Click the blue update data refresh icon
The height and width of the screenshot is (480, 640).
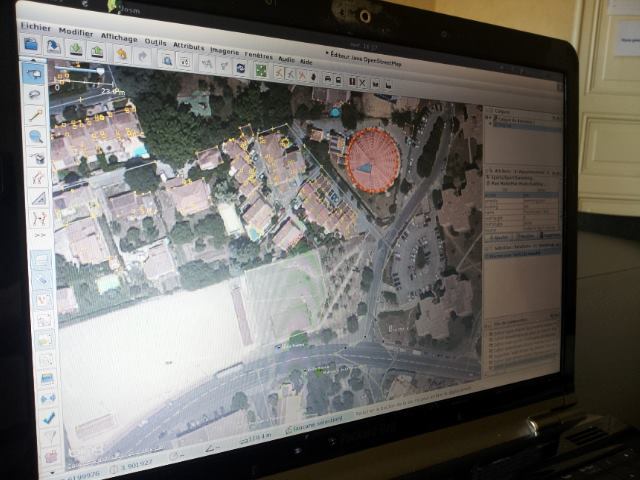point(241,68)
